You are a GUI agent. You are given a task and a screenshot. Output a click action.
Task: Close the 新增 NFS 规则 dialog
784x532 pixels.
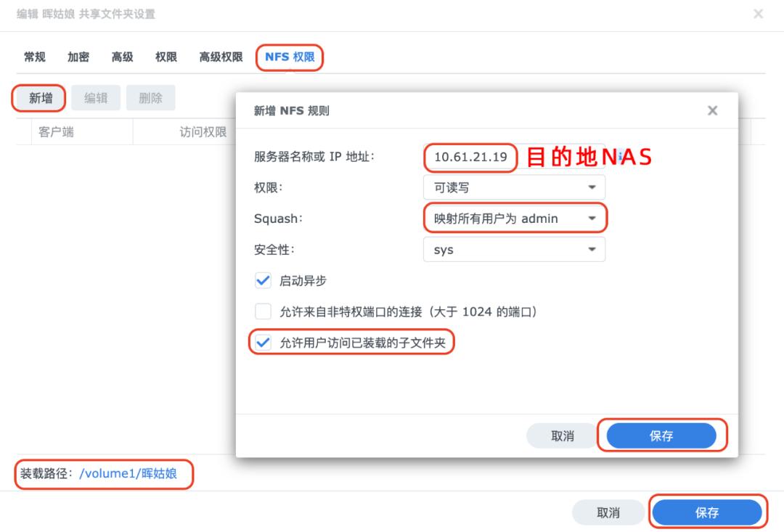(712, 110)
